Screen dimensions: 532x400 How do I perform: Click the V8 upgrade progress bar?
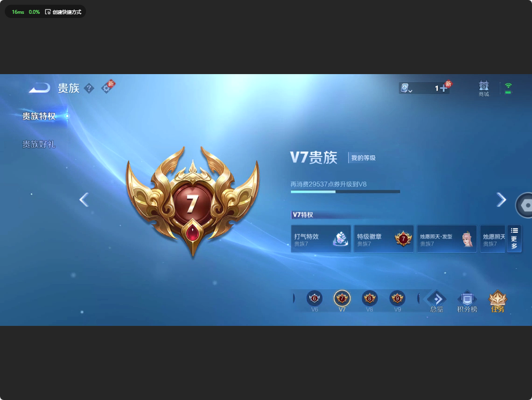(345, 192)
